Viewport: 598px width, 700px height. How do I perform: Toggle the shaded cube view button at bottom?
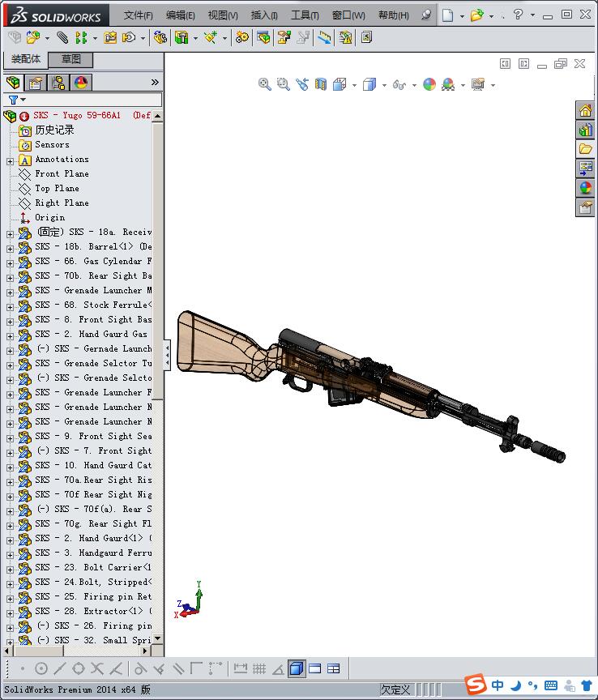pos(297,668)
